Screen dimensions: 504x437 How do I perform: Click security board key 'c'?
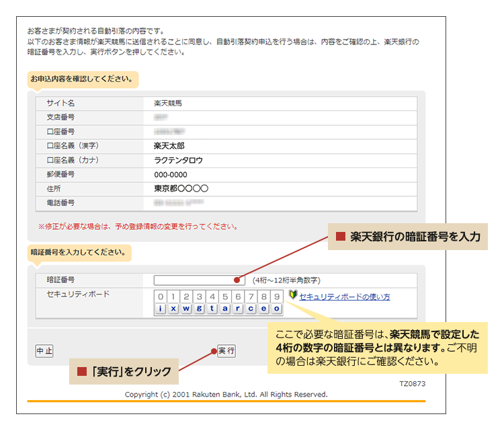coord(251,309)
